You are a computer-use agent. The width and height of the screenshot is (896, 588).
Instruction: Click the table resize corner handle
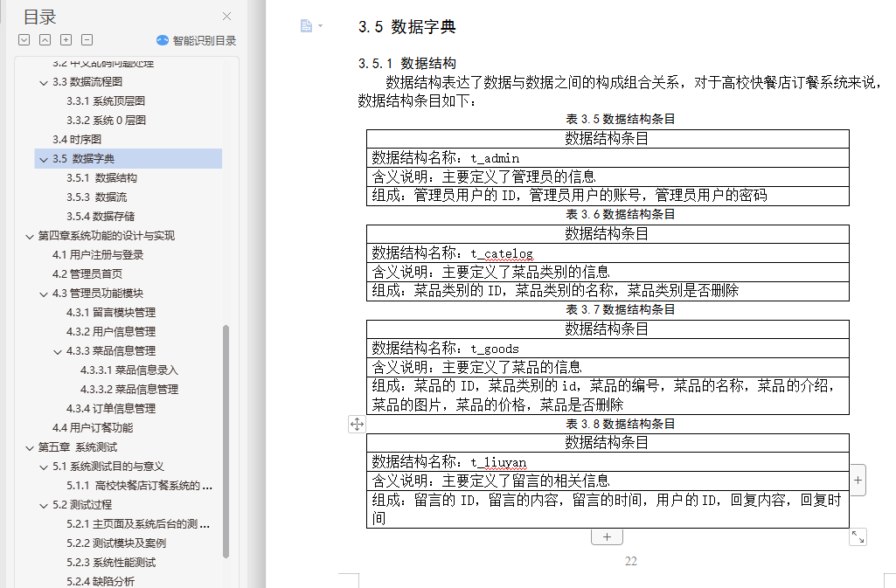coord(858,536)
